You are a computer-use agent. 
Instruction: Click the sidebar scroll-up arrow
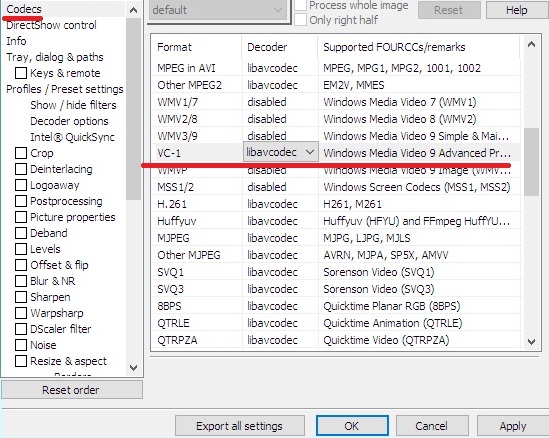133,10
